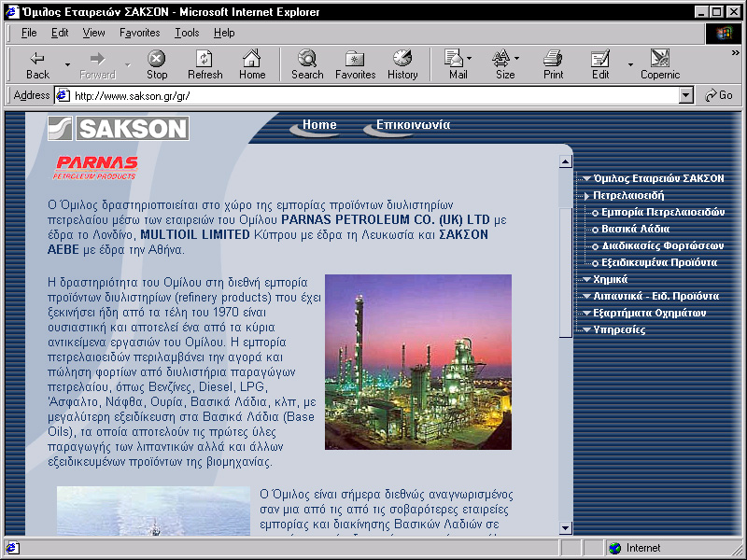Click the SAKSON logo

click(x=119, y=128)
